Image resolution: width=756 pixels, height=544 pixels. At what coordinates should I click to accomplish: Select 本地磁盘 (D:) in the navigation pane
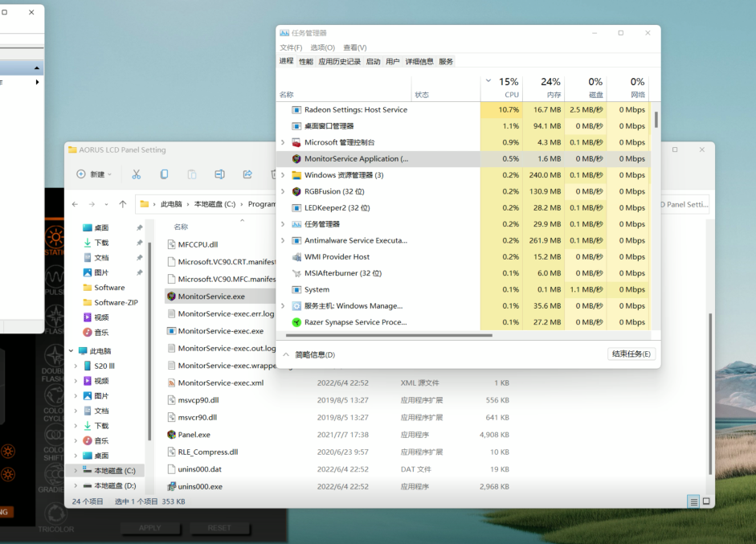(114, 486)
